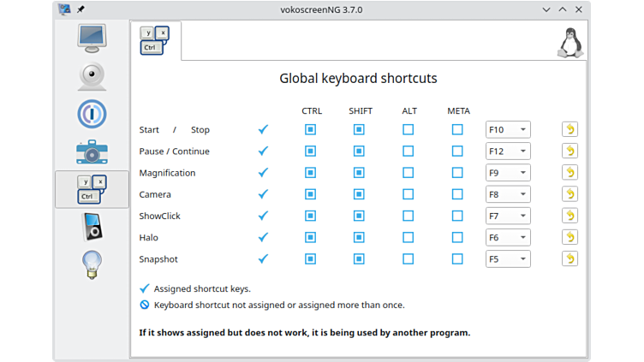Open the F10 key dropdown for Start / Stop
The width and height of the screenshot is (644, 362).
click(x=507, y=130)
